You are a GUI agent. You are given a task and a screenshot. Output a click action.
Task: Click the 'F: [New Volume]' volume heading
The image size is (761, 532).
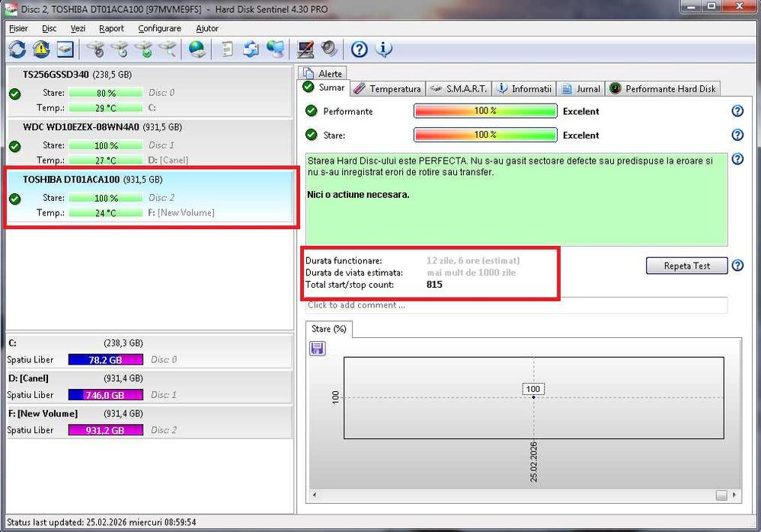point(43,414)
